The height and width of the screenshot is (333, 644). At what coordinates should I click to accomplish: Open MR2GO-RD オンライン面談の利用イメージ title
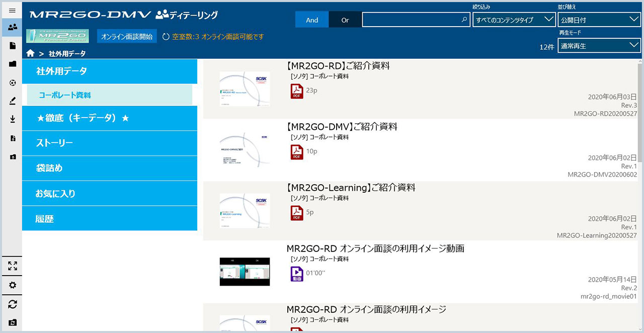point(366,309)
